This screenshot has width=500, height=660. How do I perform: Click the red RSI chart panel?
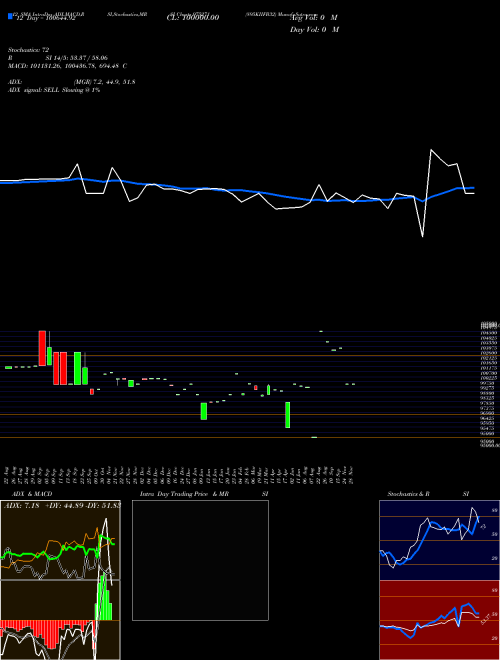439,620
